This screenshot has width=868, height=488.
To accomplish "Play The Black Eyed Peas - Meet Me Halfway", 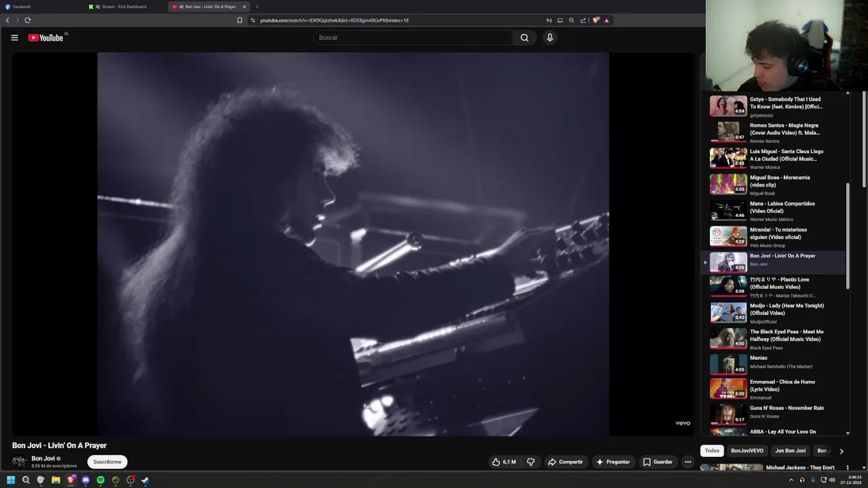I will tap(773, 339).
